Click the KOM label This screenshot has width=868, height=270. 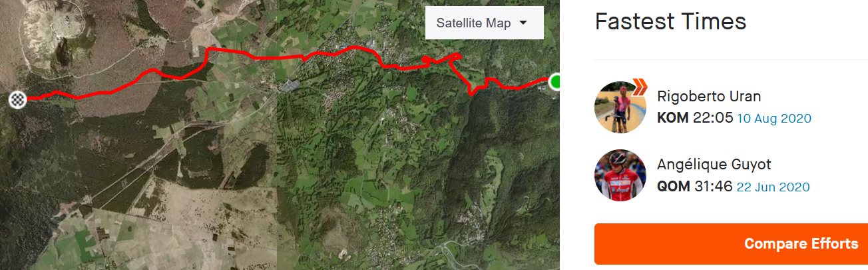pyautogui.click(x=673, y=118)
